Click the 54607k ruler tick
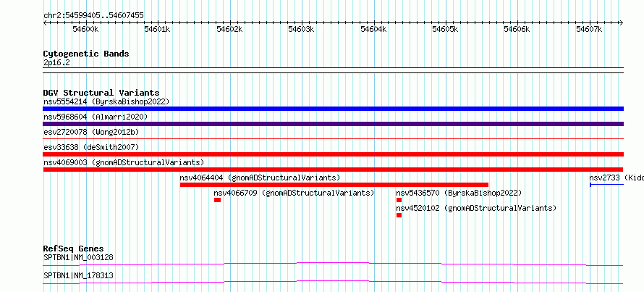The width and height of the screenshot is (644, 292). point(590,29)
